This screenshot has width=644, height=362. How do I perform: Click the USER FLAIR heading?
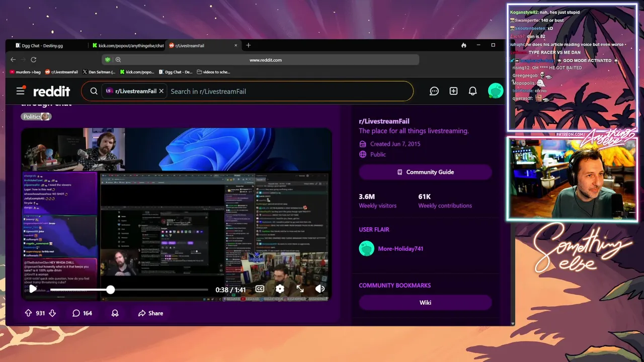(x=374, y=229)
